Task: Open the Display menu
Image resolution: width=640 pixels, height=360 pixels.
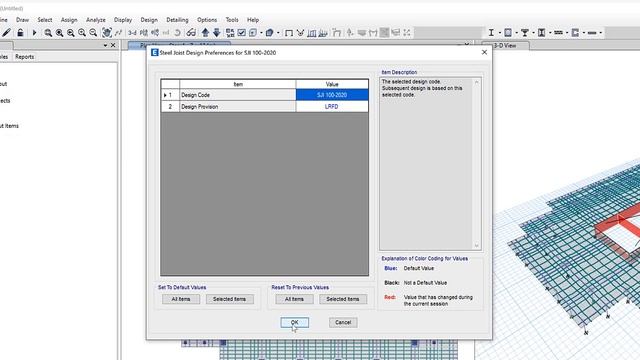Action: (x=123, y=20)
